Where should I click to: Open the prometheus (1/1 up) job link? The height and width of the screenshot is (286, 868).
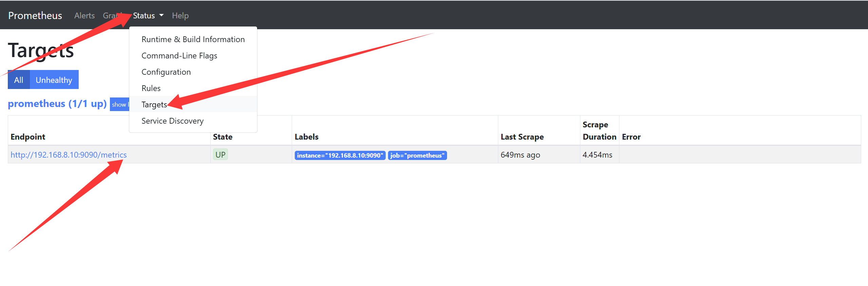click(57, 104)
